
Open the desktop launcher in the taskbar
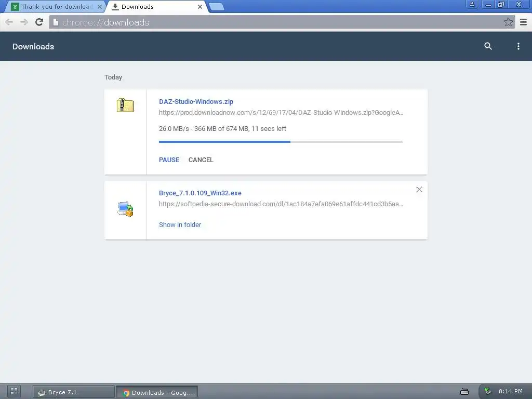pos(14,391)
